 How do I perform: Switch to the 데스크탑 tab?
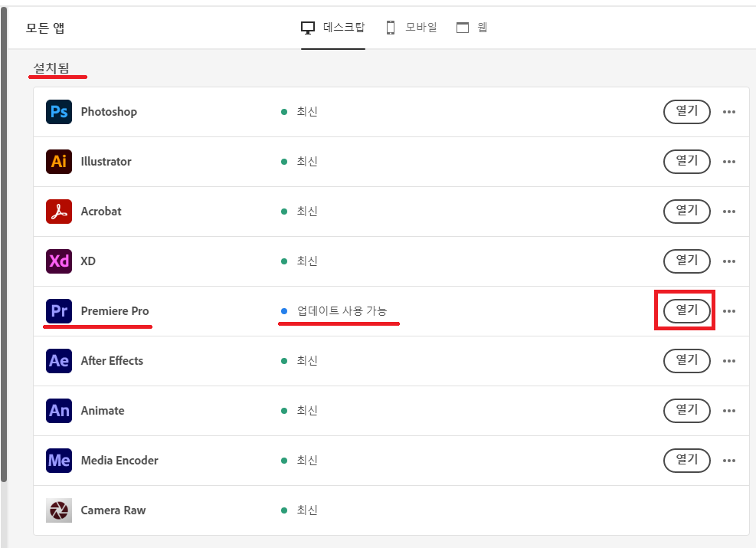coord(333,28)
